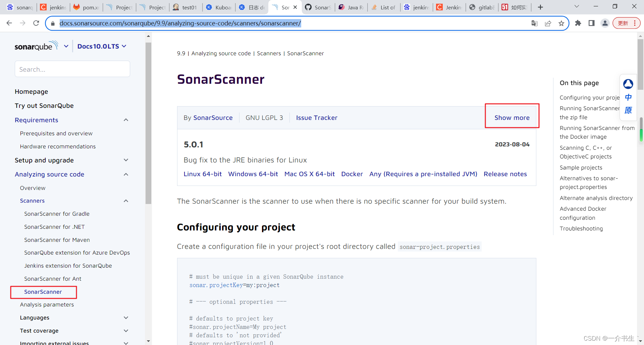Download the Windows 64-bit scanner
Screen dimensions: 644x345
(x=253, y=174)
